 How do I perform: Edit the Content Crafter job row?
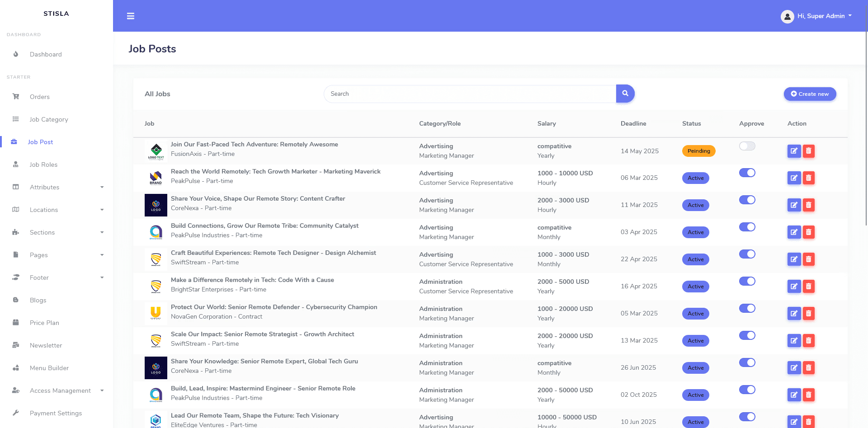click(x=794, y=205)
